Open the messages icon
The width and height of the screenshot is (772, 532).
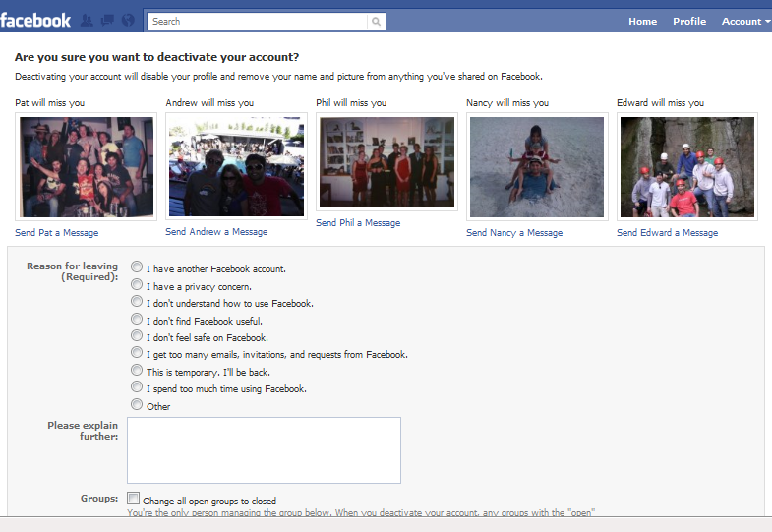pos(107,21)
